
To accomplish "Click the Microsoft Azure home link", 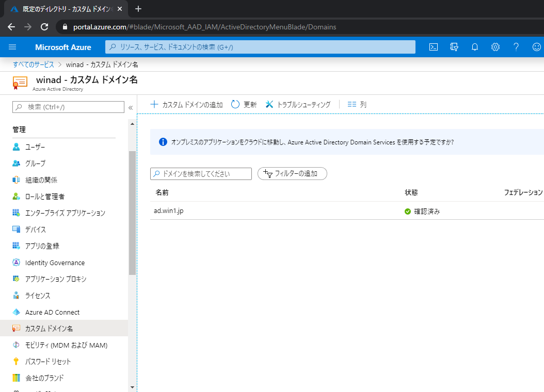I will pos(63,47).
